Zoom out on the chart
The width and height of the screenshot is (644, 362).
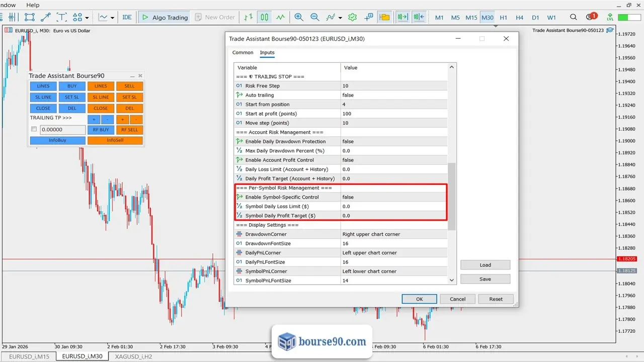pos(315,17)
